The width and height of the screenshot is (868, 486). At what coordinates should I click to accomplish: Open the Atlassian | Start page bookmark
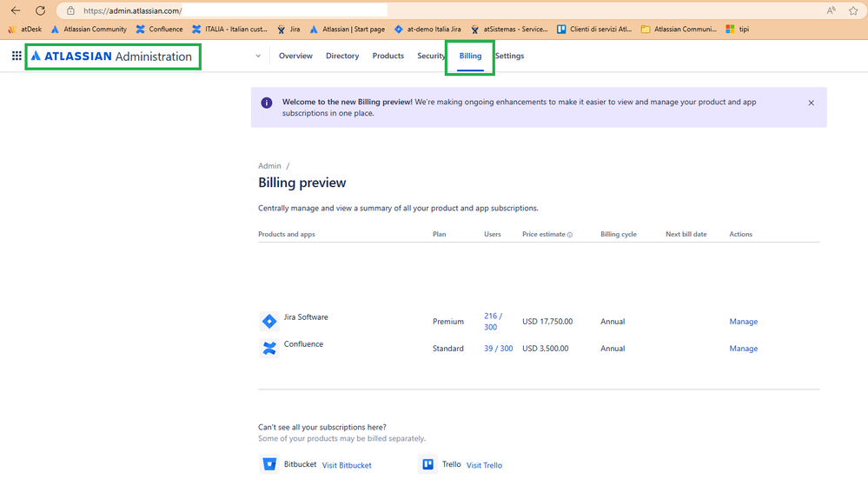(x=347, y=30)
